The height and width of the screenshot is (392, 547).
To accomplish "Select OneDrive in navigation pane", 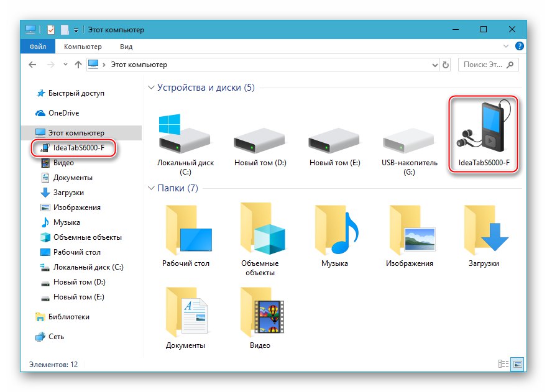I will [58, 113].
